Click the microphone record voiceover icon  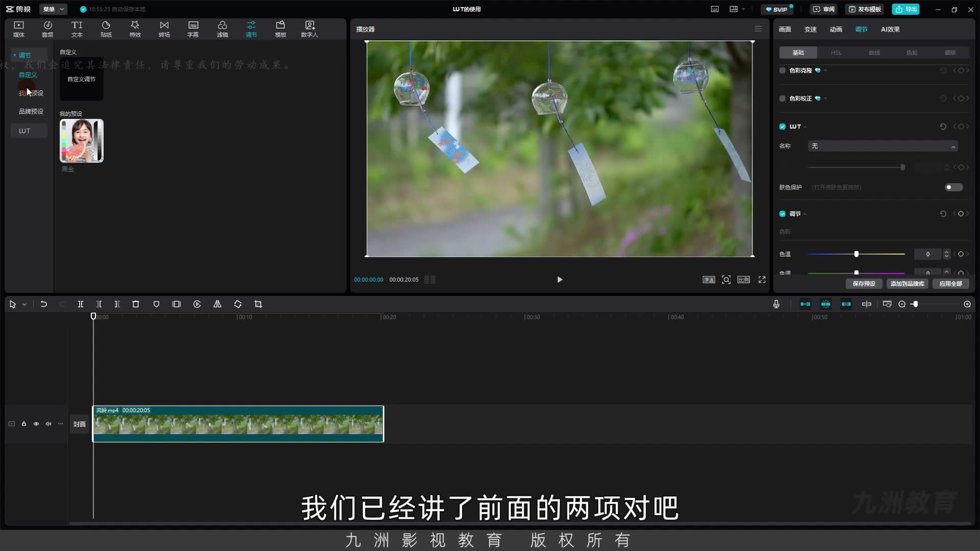776,304
